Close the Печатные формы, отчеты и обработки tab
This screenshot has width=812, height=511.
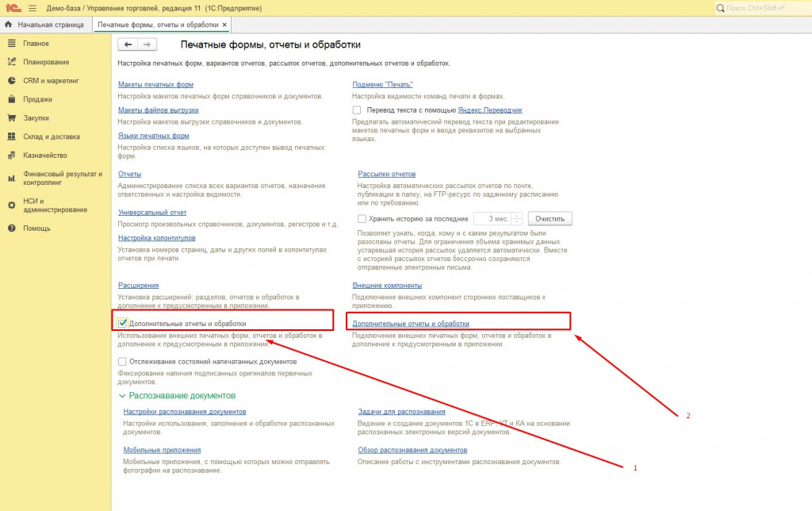point(224,25)
